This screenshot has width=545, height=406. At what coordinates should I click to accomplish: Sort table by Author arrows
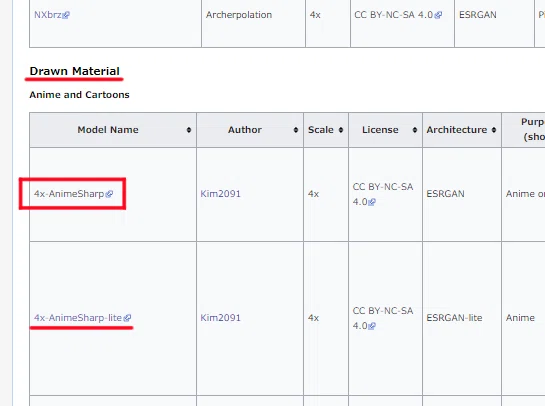296,130
